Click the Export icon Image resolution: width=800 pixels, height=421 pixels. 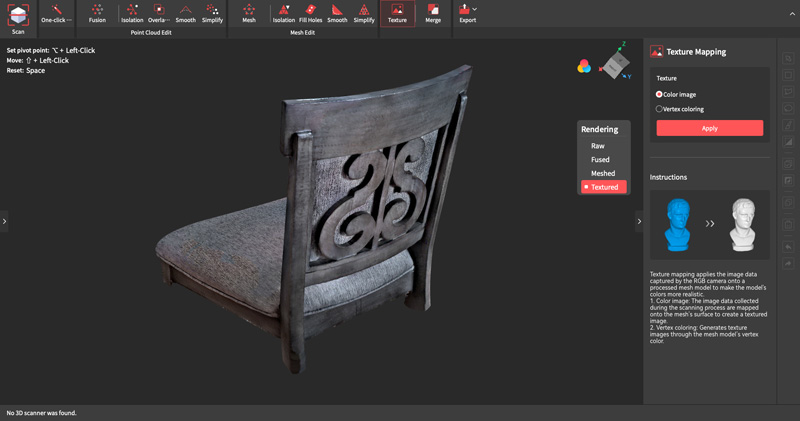[465, 10]
